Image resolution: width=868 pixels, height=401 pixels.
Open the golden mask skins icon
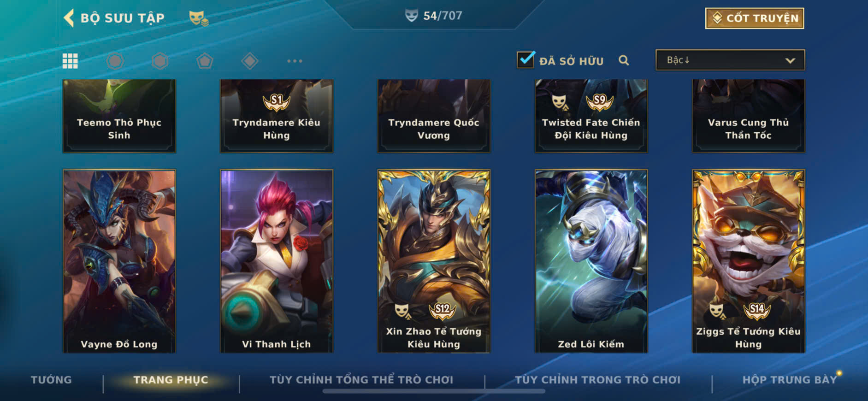(199, 18)
